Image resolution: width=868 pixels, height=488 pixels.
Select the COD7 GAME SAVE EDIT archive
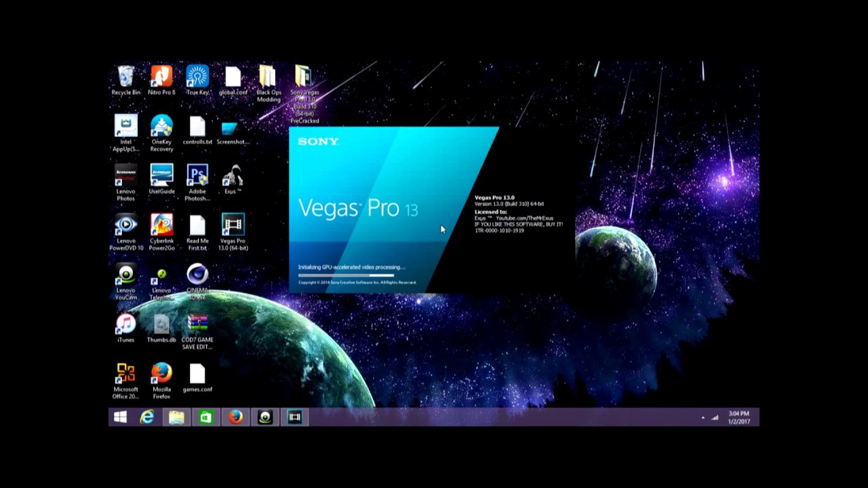coord(197,331)
